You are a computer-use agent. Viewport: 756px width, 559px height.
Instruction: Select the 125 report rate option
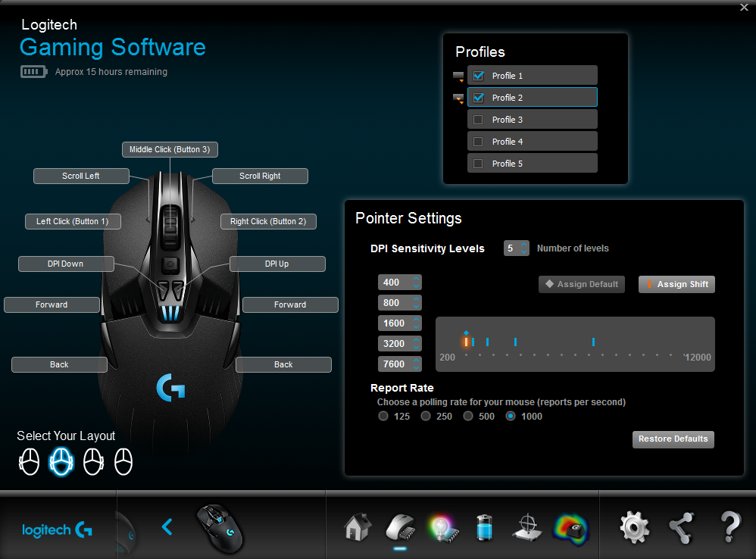pos(383,416)
